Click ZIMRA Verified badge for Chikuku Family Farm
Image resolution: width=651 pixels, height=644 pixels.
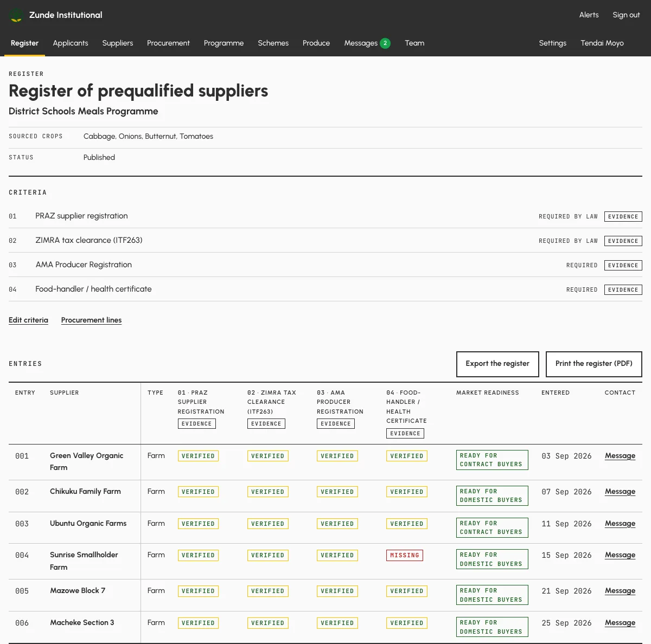click(267, 492)
